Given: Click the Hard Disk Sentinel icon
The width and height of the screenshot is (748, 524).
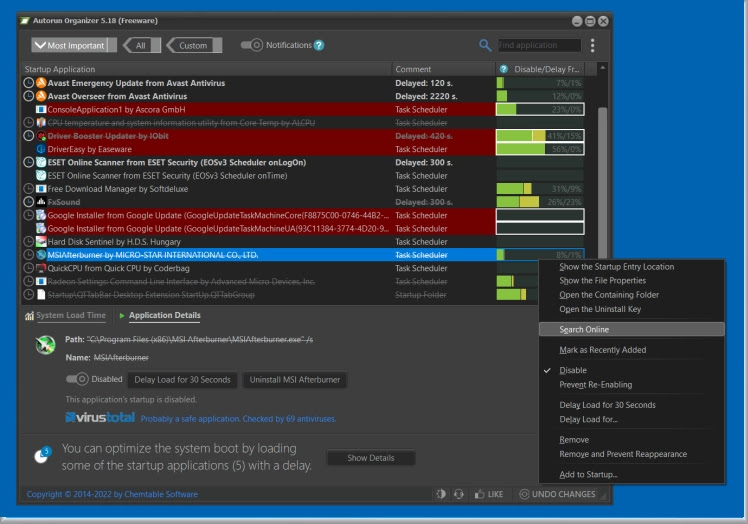Looking at the screenshot, I should click(x=41, y=241).
